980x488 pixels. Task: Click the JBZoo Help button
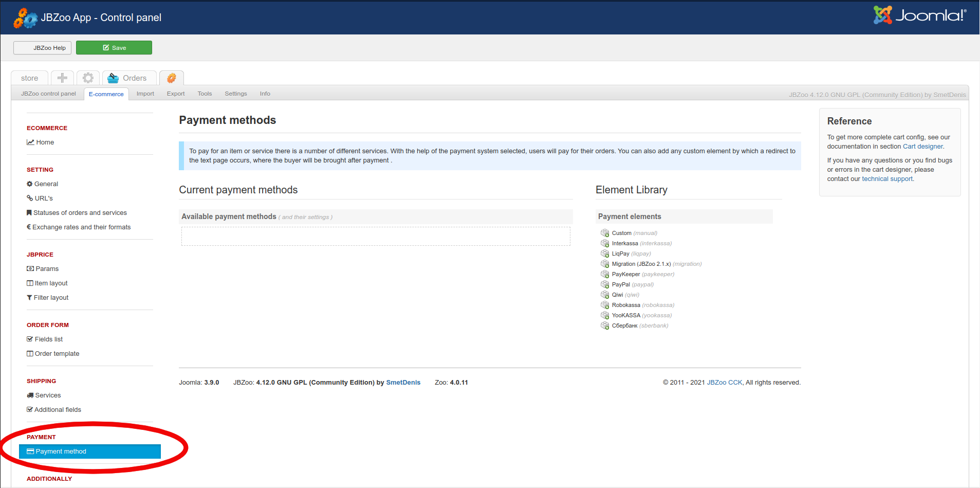pos(42,48)
